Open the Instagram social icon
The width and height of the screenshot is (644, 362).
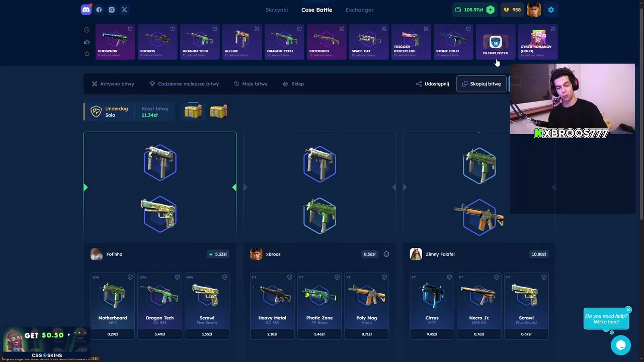(x=112, y=10)
